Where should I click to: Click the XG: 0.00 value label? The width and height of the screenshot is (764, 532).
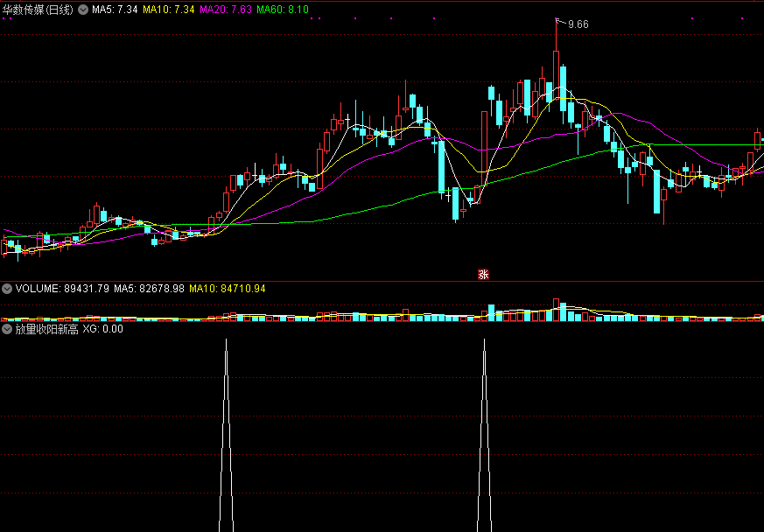pos(102,329)
